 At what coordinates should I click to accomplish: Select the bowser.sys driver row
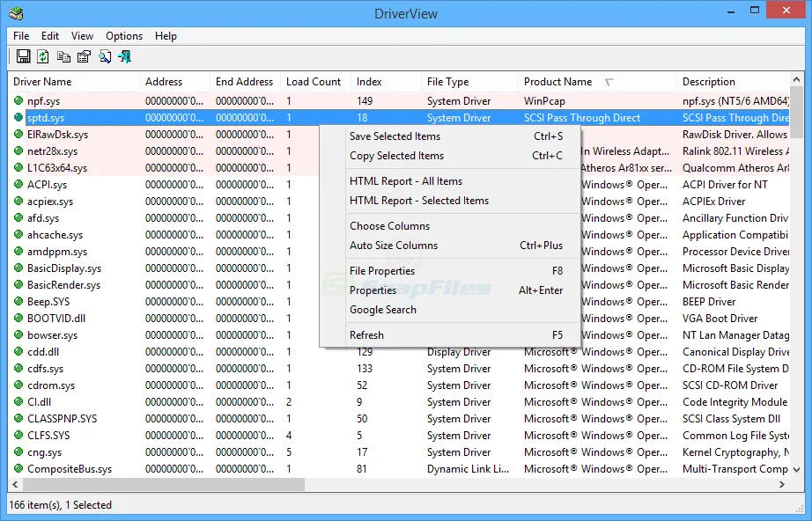[x=399, y=334]
